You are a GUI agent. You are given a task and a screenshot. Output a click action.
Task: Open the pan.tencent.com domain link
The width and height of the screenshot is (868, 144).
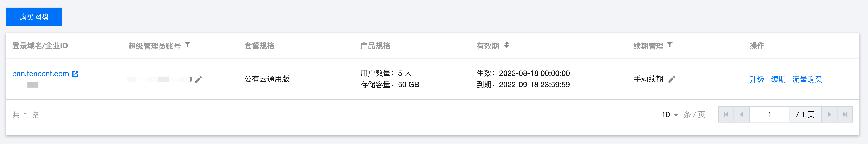coord(40,74)
